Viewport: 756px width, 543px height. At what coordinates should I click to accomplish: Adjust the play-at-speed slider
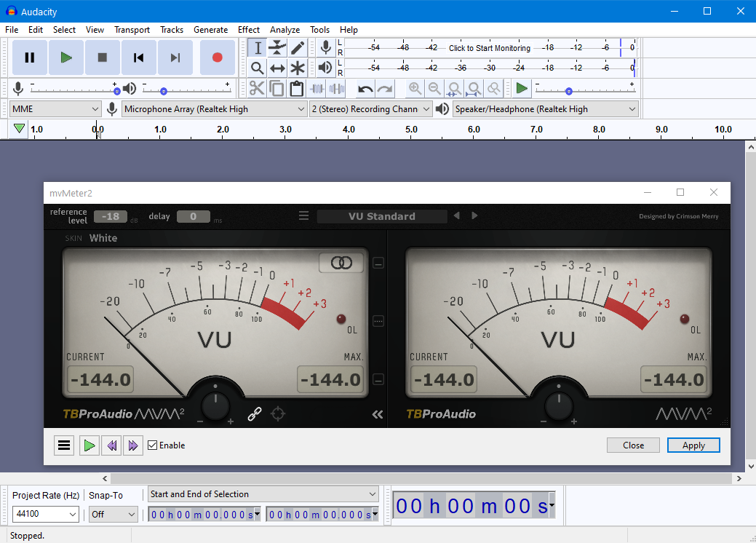point(585,89)
